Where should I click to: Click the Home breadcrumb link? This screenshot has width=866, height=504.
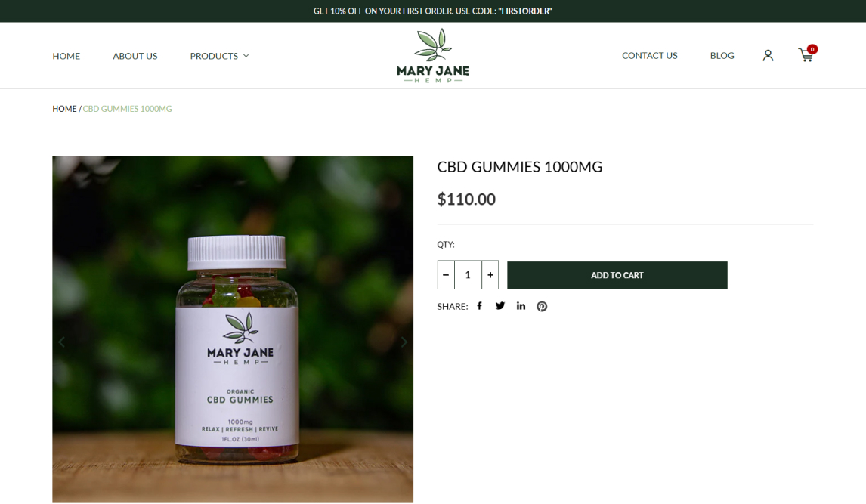point(64,109)
